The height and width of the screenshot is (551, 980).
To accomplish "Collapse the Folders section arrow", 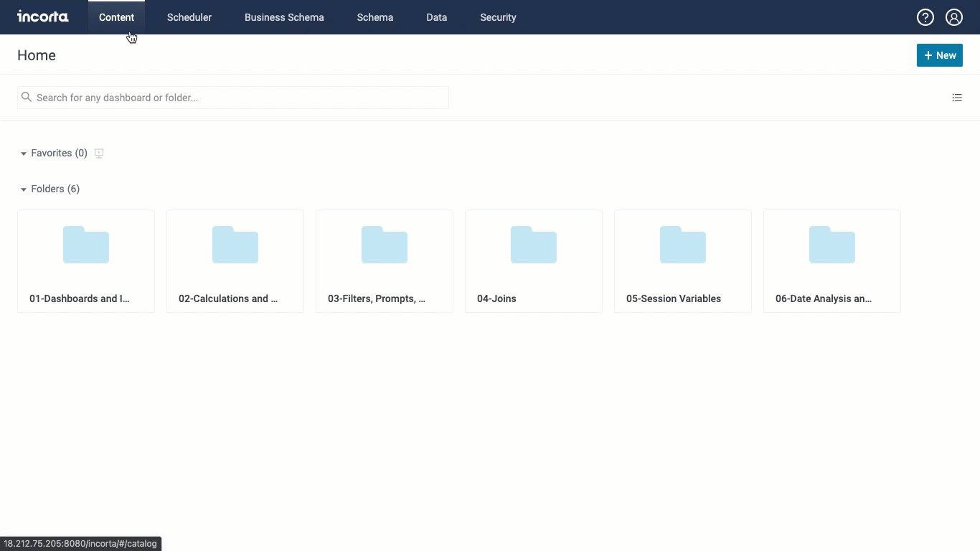I will coord(24,189).
